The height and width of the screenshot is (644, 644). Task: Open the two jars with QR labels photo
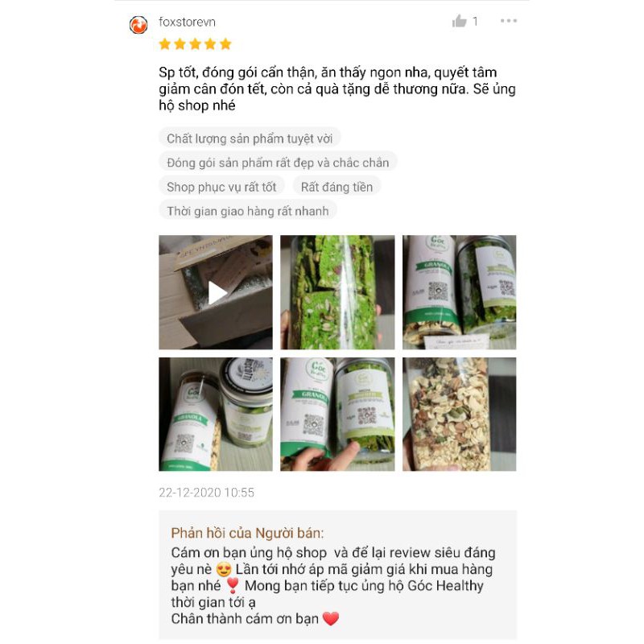[x=459, y=292]
